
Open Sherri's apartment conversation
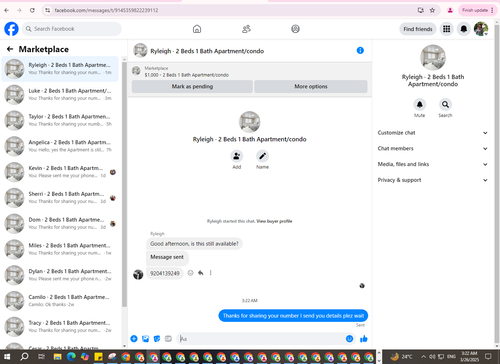[x=60, y=198]
